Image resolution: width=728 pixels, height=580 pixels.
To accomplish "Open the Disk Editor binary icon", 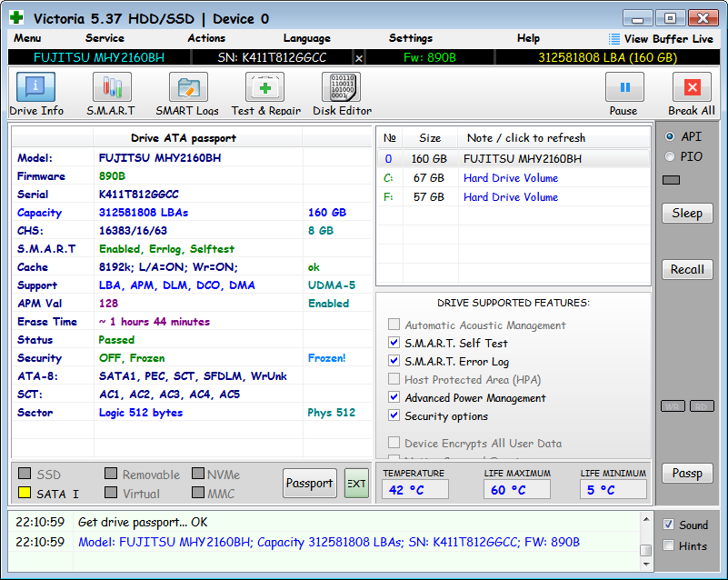I will point(341,87).
